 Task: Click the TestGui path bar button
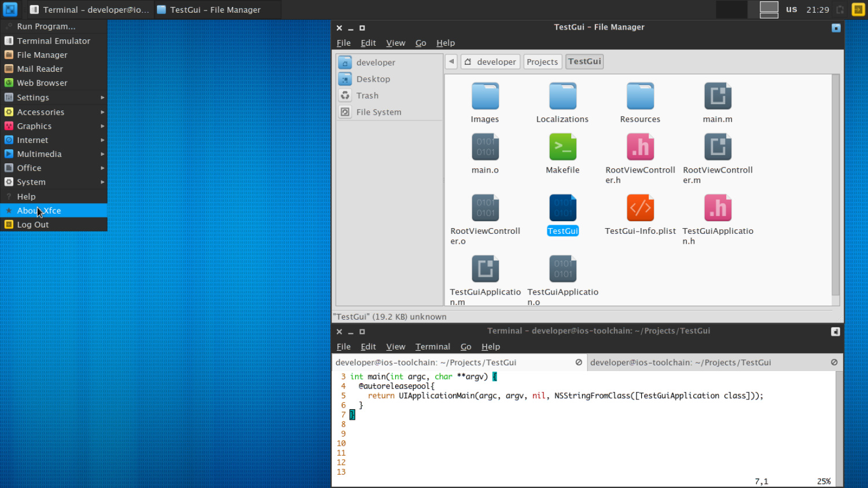[584, 61]
